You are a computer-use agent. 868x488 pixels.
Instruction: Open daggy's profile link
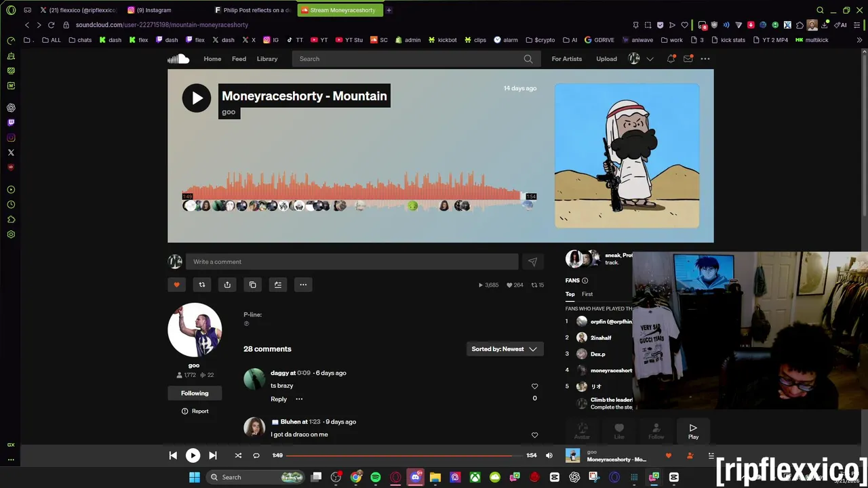(279, 373)
